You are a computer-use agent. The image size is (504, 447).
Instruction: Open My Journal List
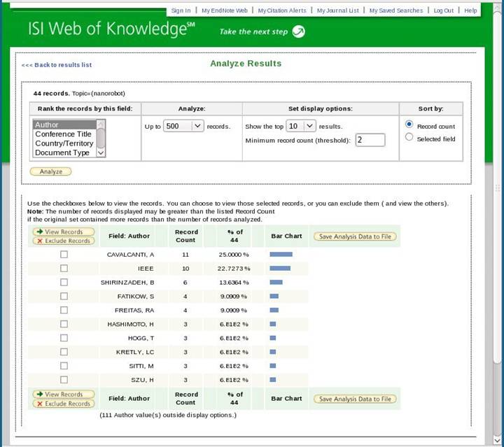pos(338,10)
